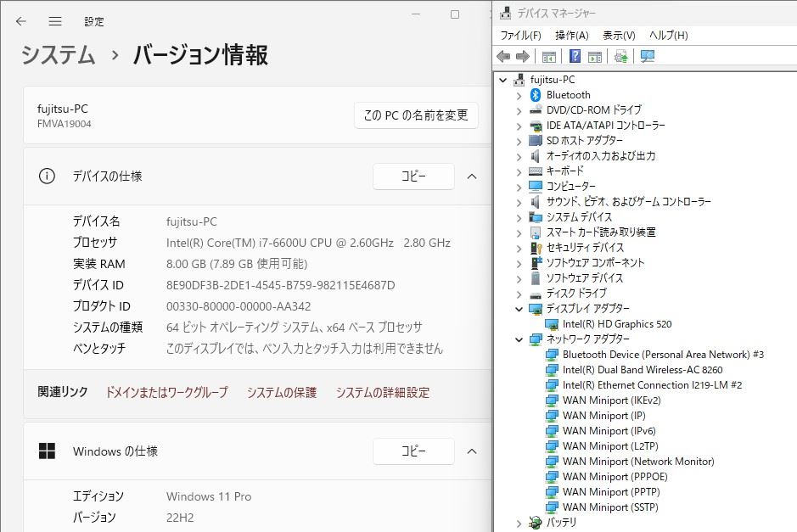This screenshot has width=797, height=532.
Task: Click the Forward arrow in Device Manager toolbar
Action: [523, 56]
